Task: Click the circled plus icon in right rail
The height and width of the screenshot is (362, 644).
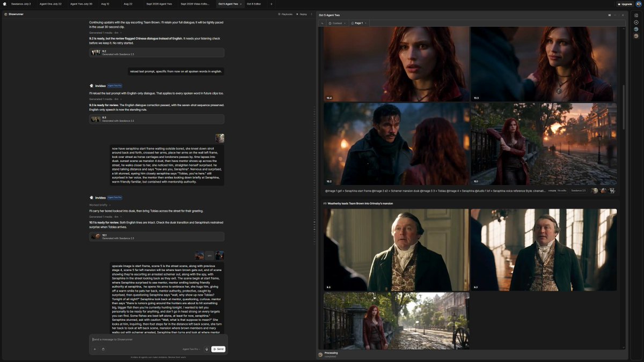Action: [636, 23]
